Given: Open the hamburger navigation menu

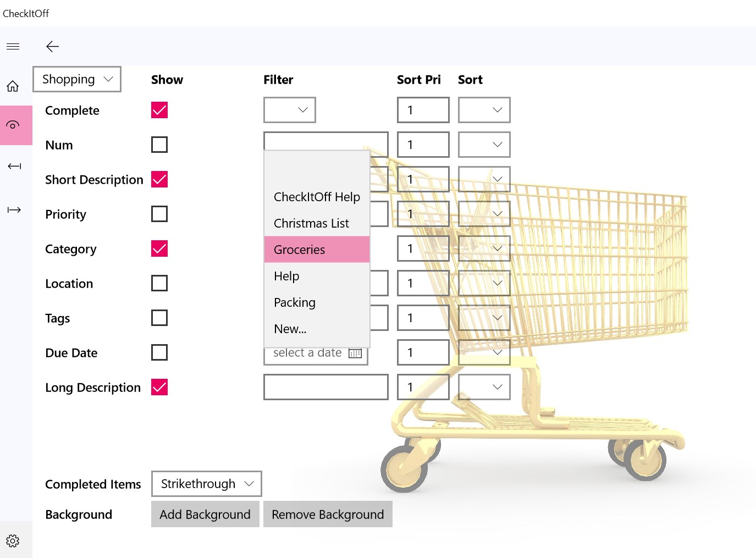Looking at the screenshot, I should [x=13, y=47].
